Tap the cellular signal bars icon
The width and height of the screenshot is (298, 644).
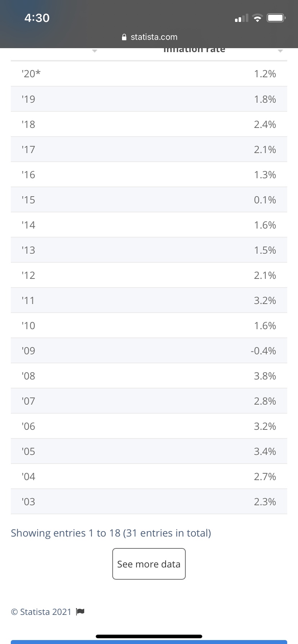(241, 18)
